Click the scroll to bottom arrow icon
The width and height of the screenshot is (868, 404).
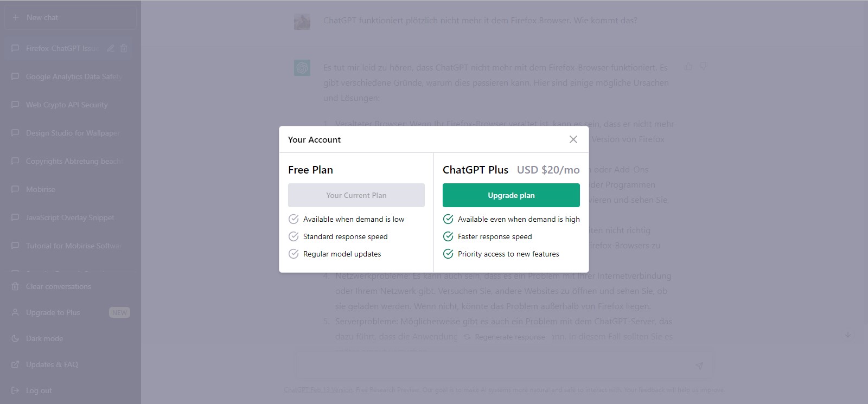[847, 335]
